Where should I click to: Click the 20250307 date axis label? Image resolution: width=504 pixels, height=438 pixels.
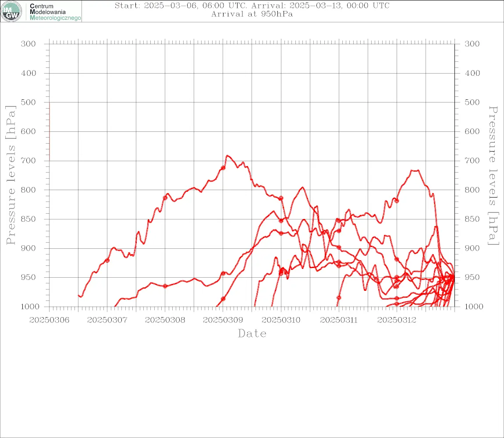pyautogui.click(x=107, y=320)
